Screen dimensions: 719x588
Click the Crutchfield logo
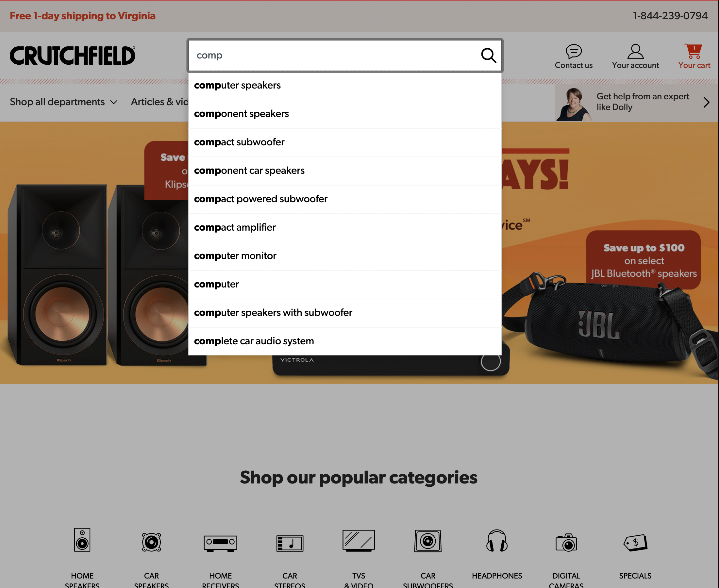[72, 55]
